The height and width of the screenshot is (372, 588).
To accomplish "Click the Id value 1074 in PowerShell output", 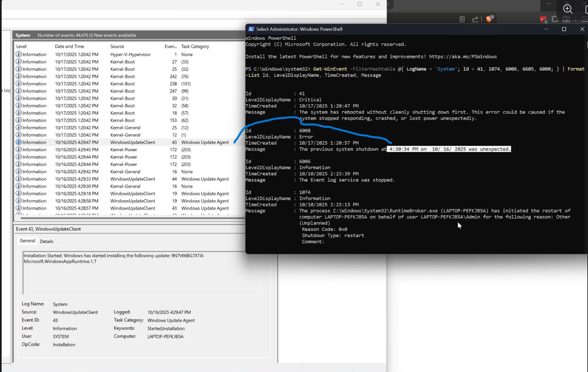I will coord(305,192).
